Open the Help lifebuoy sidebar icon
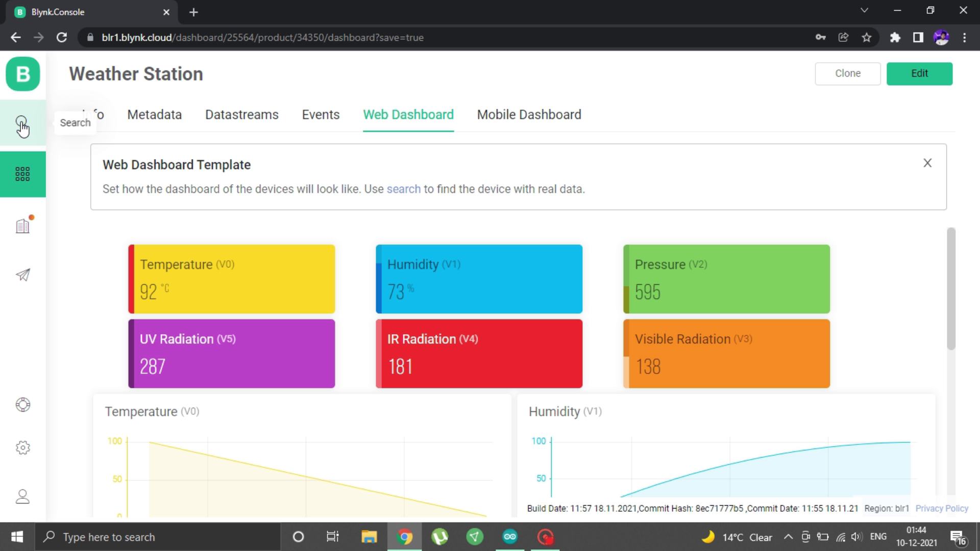The image size is (980, 551). tap(22, 405)
